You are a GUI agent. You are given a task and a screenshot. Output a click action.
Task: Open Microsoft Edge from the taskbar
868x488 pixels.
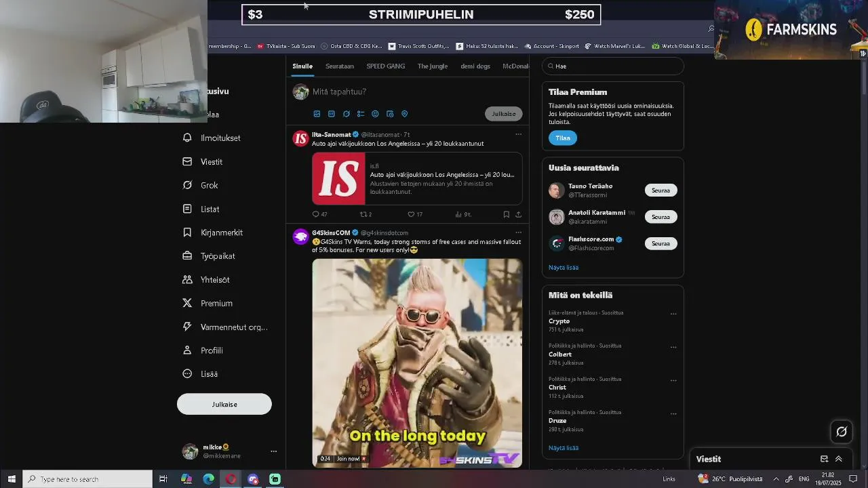[209, 479]
